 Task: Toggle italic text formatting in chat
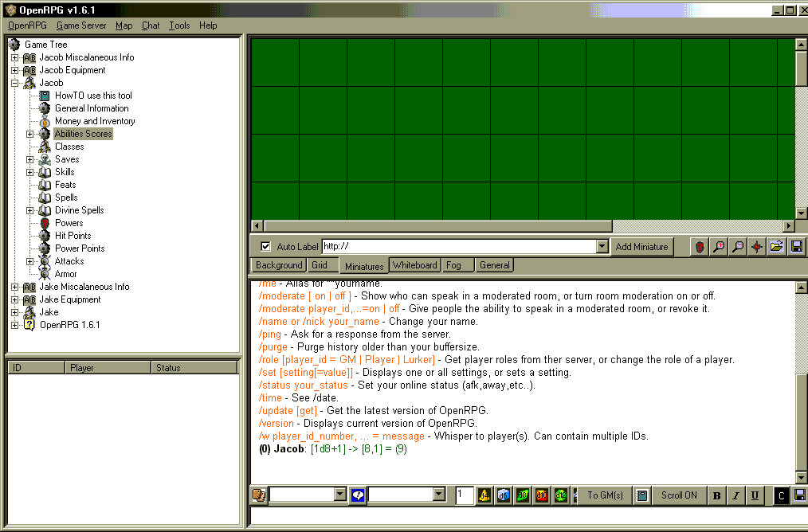click(735, 495)
